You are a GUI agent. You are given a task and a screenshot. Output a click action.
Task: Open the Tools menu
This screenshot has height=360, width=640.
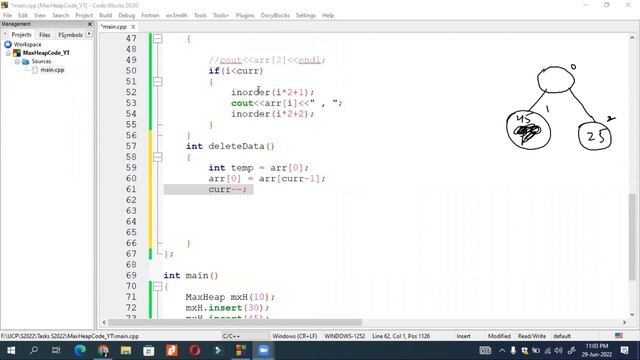200,15
